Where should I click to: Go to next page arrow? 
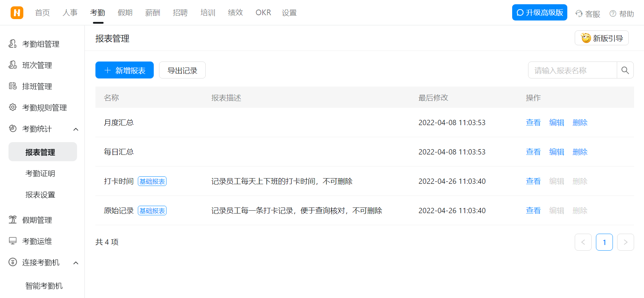coord(625,242)
